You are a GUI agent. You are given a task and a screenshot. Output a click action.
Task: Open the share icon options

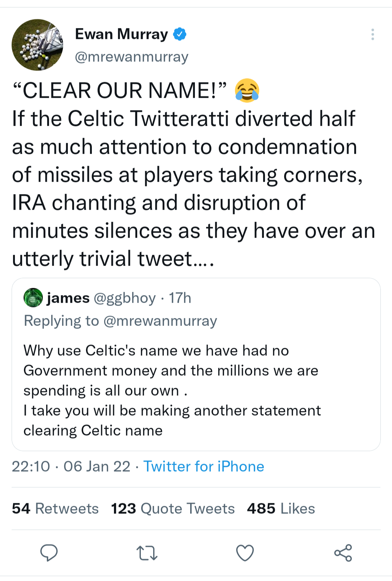click(x=343, y=553)
